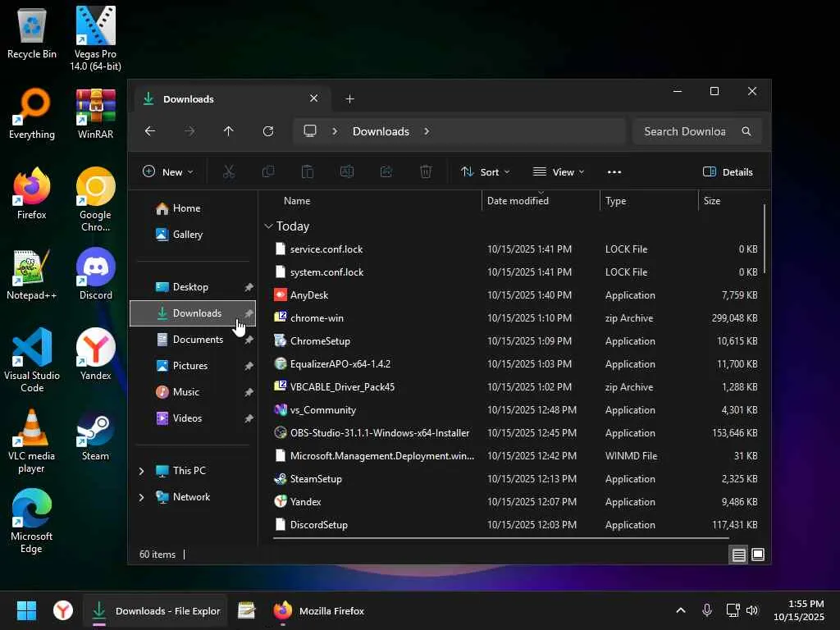
Task: Select the Notepad++ desktop icon
Action: [32, 274]
